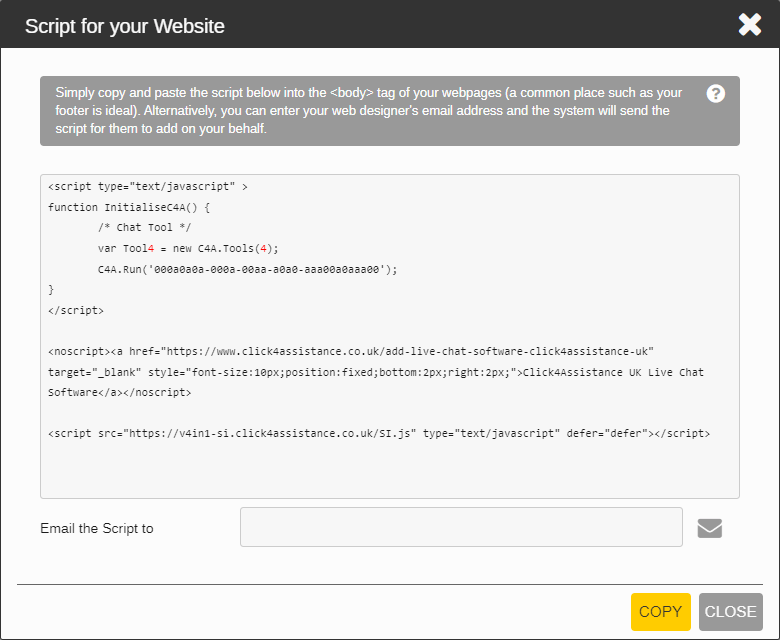Click the 'Email the Script to' label

[x=97, y=528]
